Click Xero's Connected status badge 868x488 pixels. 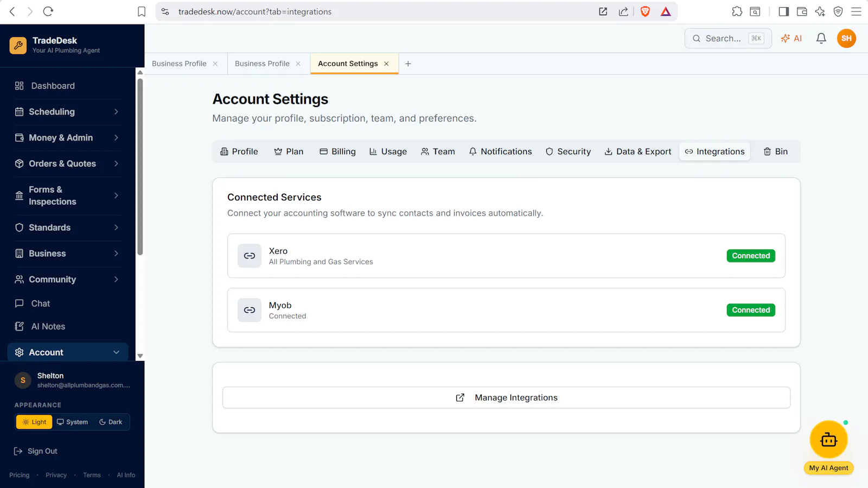click(x=751, y=256)
